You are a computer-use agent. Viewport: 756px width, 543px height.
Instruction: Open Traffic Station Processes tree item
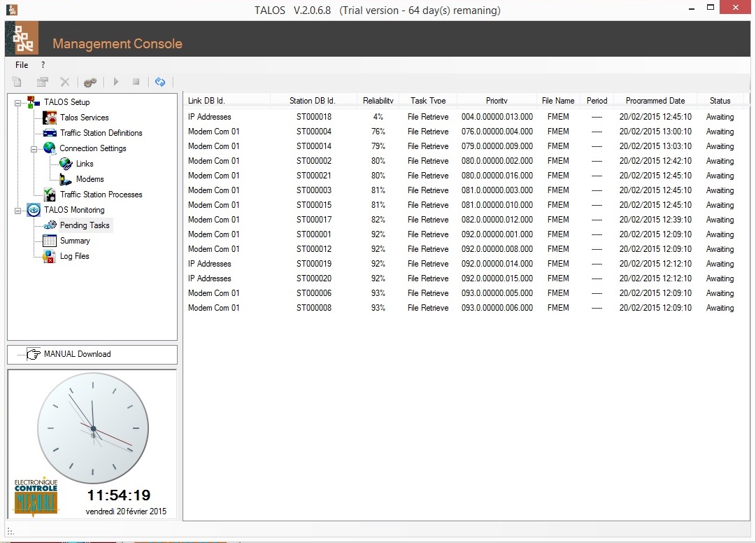click(x=101, y=195)
